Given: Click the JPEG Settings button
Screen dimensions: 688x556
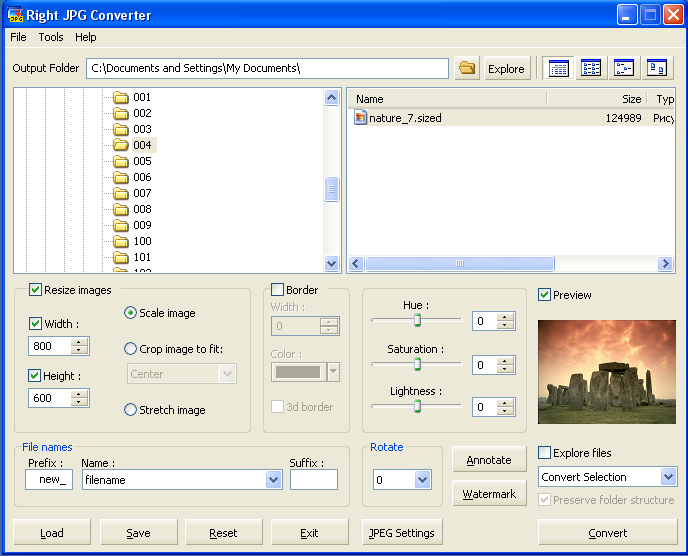Looking at the screenshot, I should point(400,533).
